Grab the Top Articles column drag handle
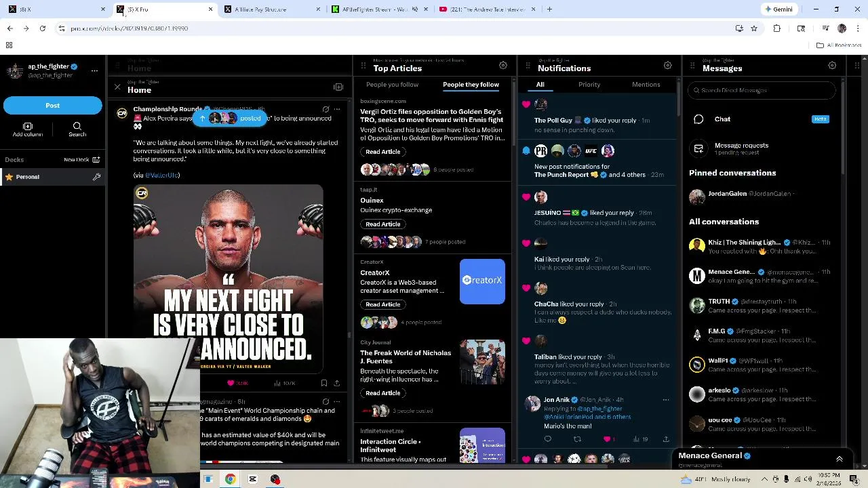868x488 pixels. pyautogui.click(x=363, y=66)
